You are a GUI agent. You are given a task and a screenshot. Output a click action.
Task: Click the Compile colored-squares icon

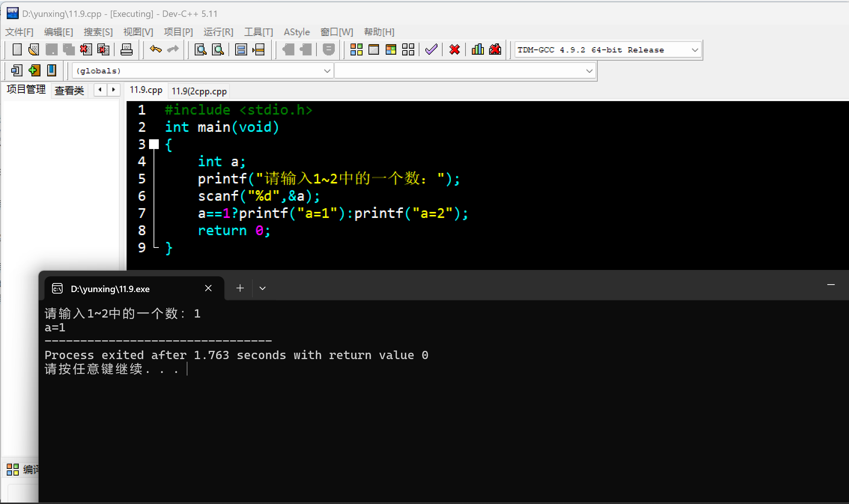[x=356, y=49]
